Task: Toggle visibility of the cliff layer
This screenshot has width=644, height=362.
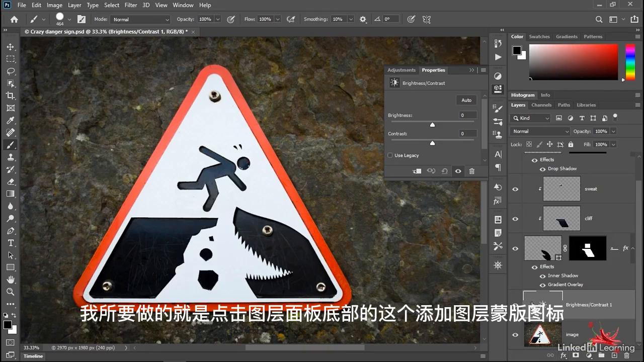Action: 515,219
